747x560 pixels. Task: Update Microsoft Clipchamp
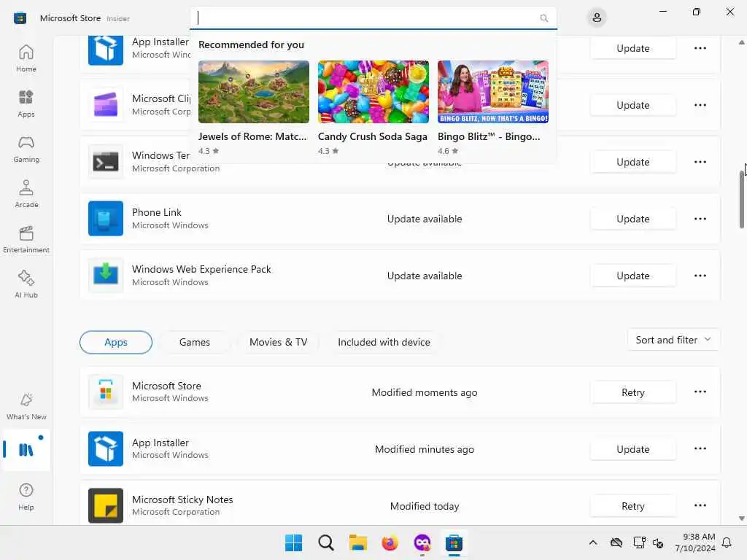click(x=632, y=105)
